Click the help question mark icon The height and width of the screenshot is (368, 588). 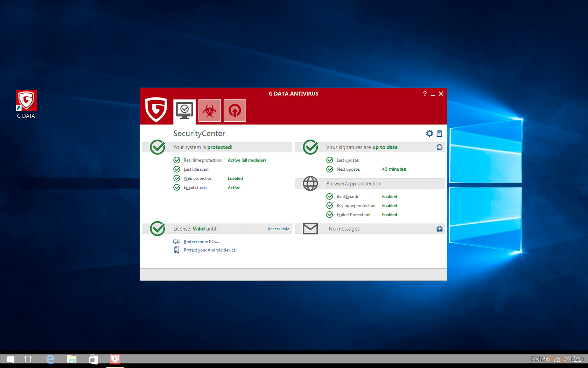425,94
